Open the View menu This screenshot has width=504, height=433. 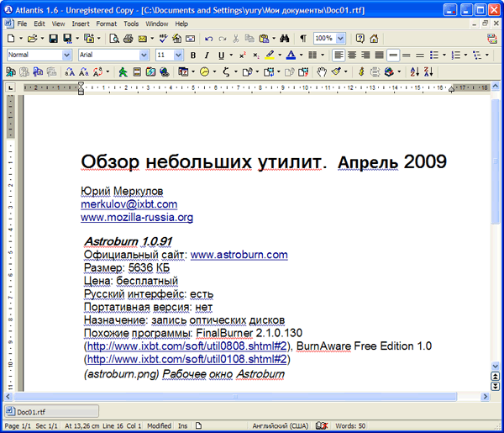pos(58,24)
